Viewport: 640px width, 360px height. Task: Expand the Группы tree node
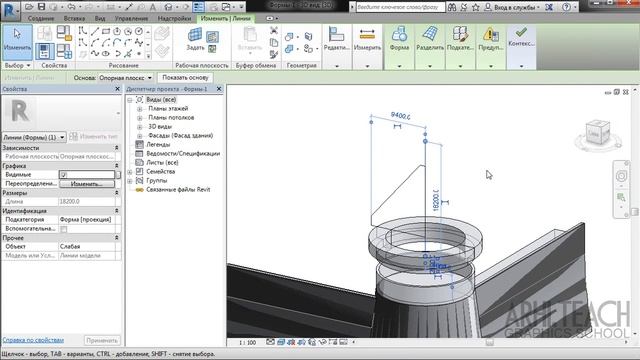click(x=130, y=181)
